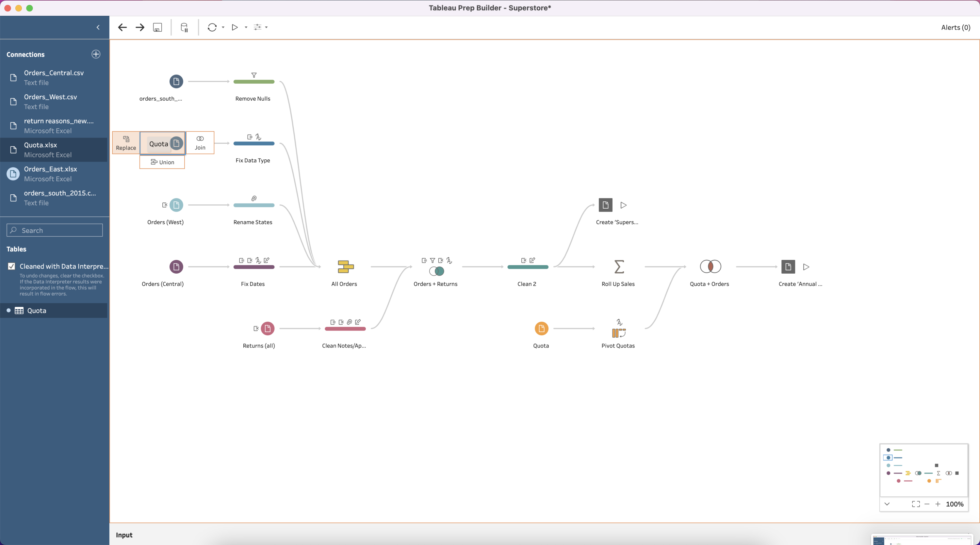Click the Clean 2 step bar
The width and height of the screenshot is (980, 545).
tap(528, 267)
